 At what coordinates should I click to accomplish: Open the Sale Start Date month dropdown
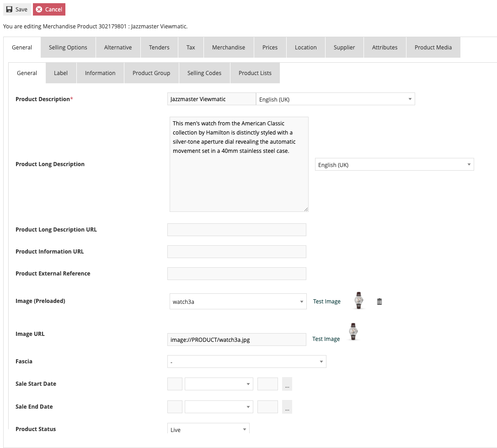tap(219, 384)
